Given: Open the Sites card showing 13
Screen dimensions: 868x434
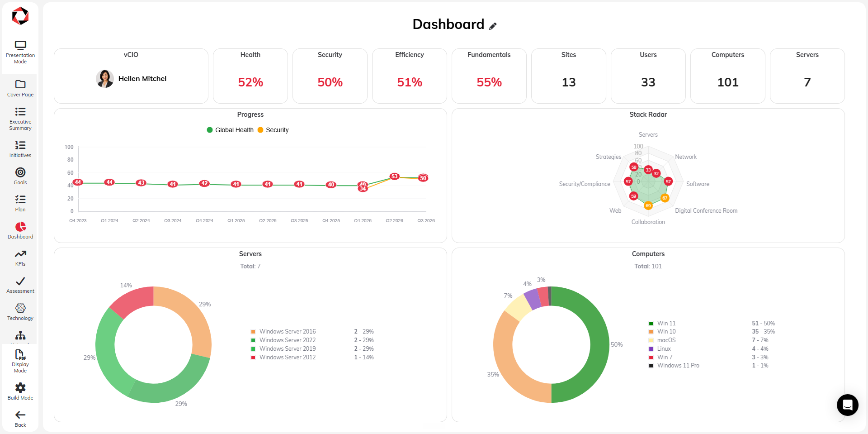Looking at the screenshot, I should pos(569,76).
